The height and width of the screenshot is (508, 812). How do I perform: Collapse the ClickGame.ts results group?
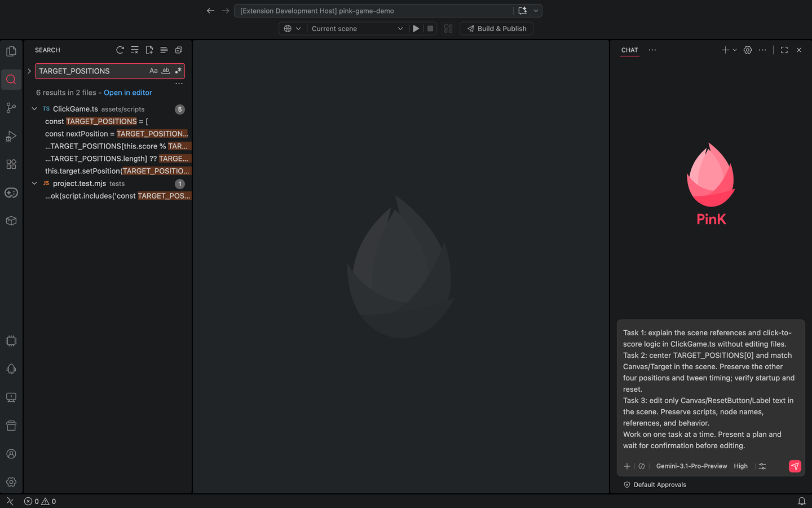34,109
